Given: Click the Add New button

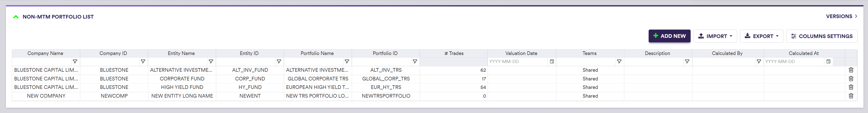Looking at the screenshot, I should (x=669, y=36).
